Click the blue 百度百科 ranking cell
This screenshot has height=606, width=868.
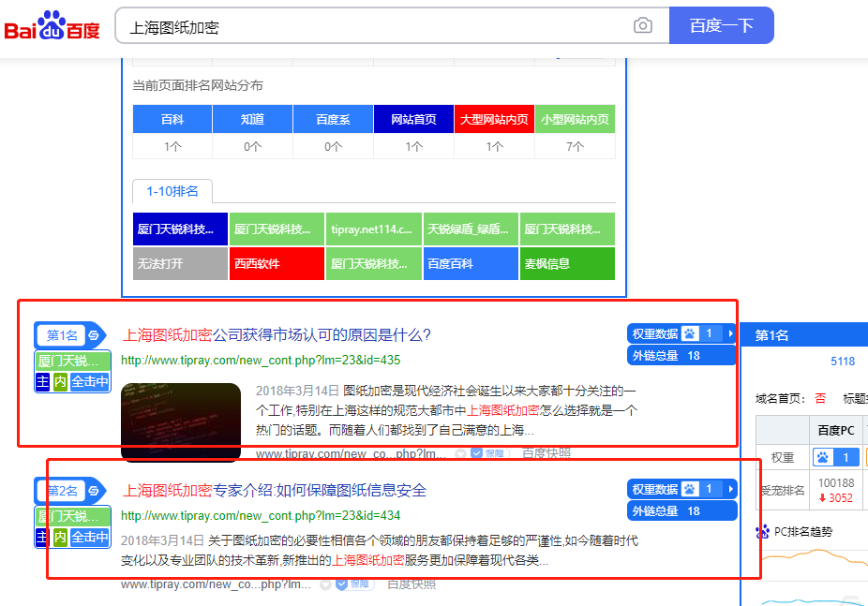click(471, 264)
